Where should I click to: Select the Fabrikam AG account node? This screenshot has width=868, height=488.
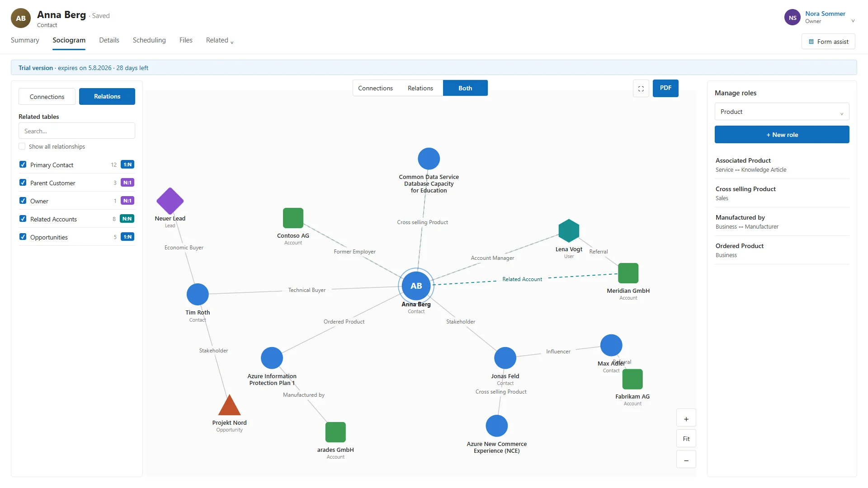(632, 379)
